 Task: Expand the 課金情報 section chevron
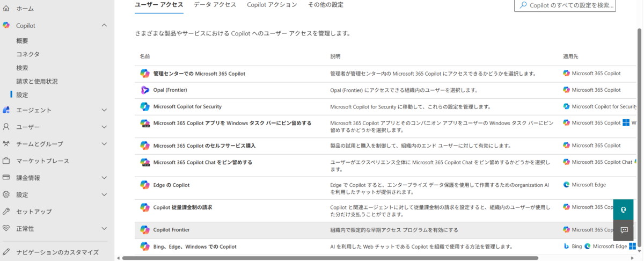104,178
